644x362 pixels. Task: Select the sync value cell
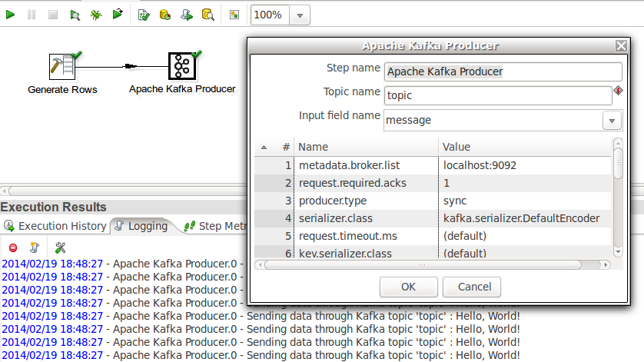click(525, 201)
